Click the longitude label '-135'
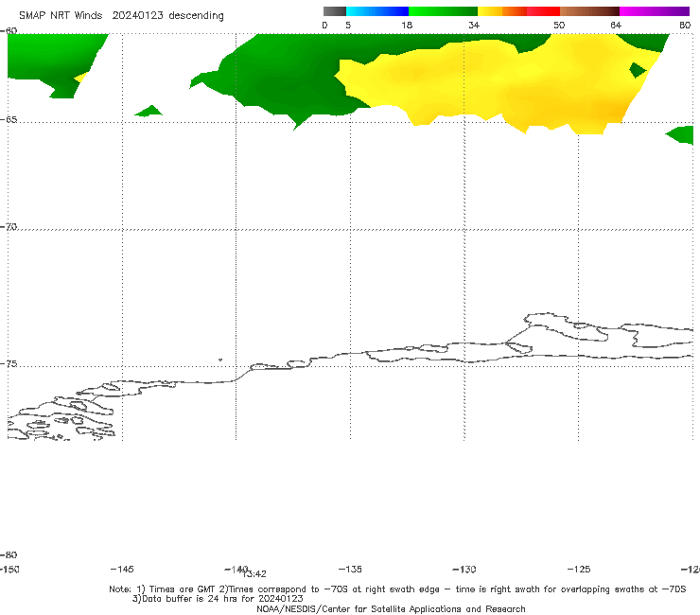 350,569
